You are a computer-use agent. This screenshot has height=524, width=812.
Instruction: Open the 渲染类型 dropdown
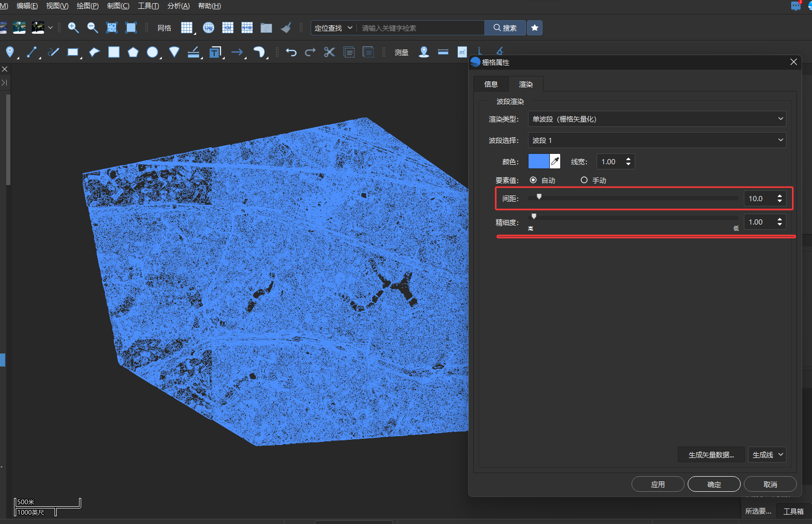click(x=657, y=119)
